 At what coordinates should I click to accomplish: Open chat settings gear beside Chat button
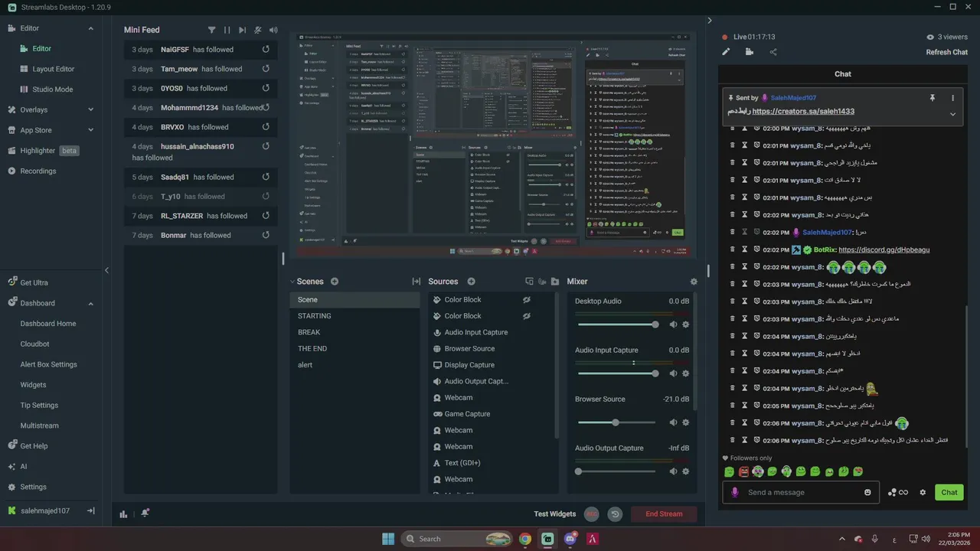tap(923, 492)
